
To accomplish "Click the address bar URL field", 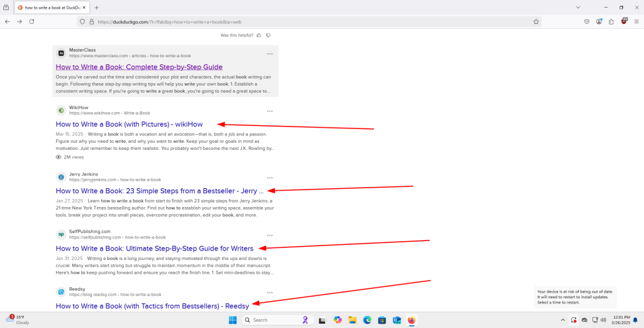I will click(308, 22).
